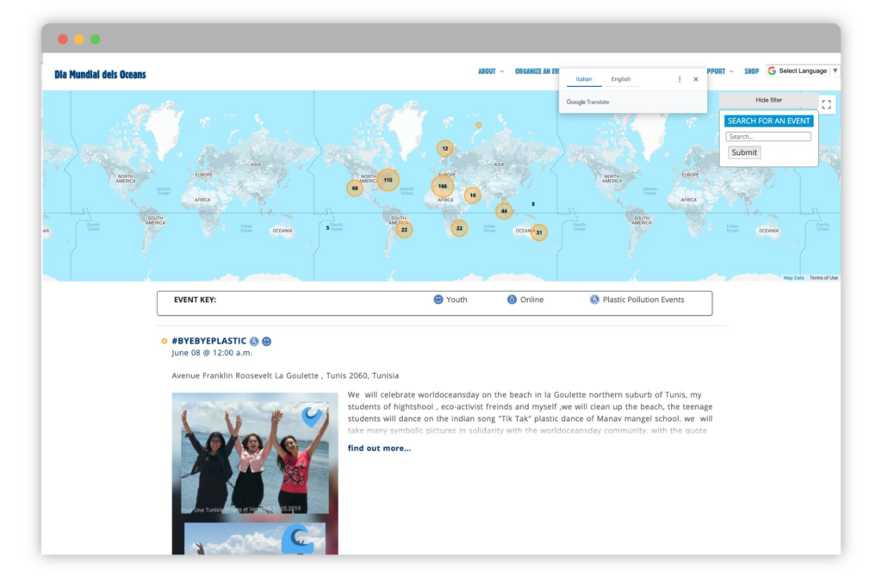882x588 pixels.
Task: Close the Google Translate popup
Action: pos(696,79)
